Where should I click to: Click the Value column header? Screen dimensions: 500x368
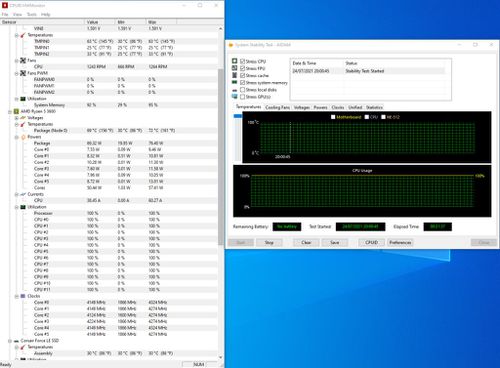[100, 22]
